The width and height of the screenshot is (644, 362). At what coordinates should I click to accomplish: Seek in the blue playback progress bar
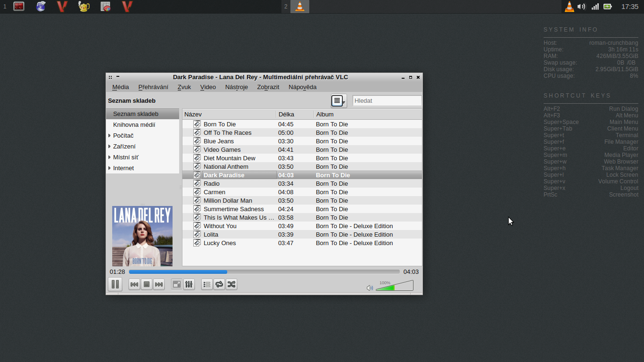pos(264,272)
